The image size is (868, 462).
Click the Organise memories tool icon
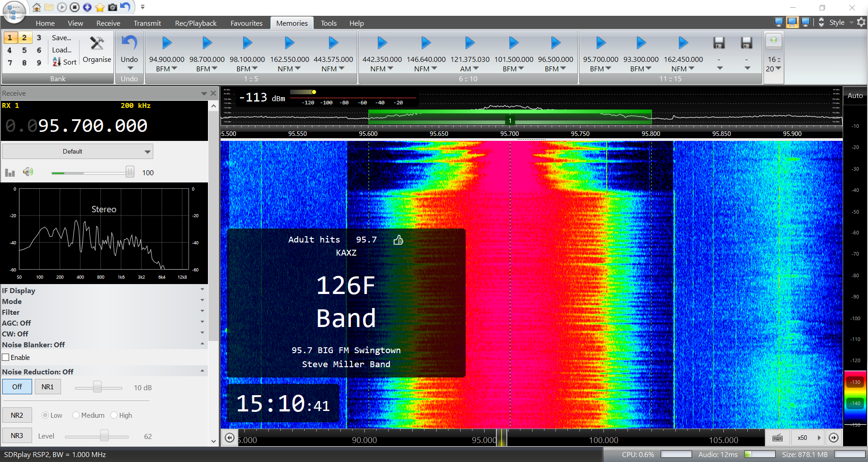pyautogui.click(x=97, y=43)
